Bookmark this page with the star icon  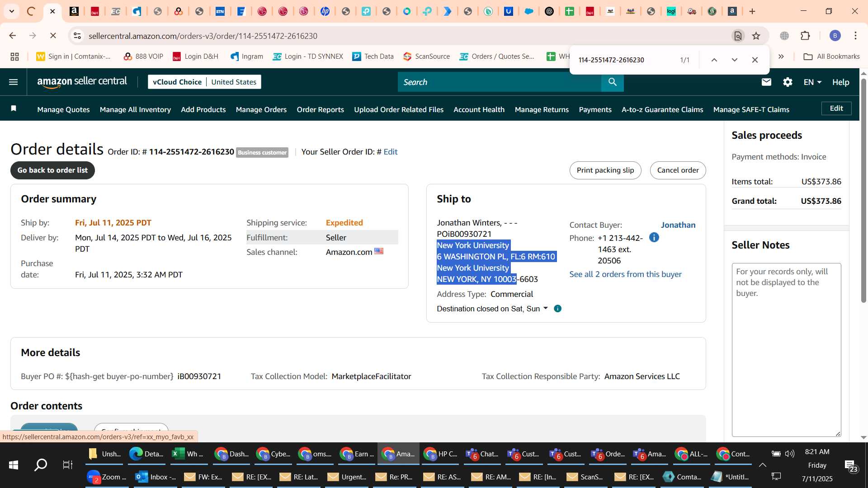pos(756,36)
